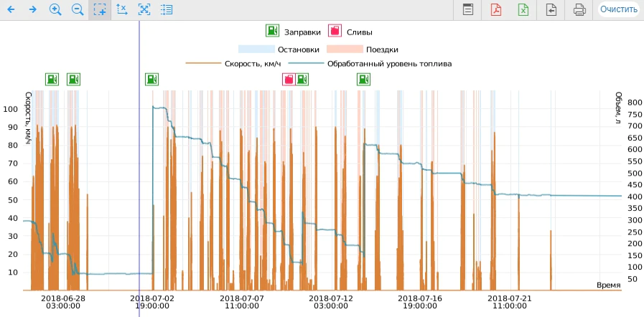
Task: Clear the chart with Очистить button
Action: pos(619,9)
